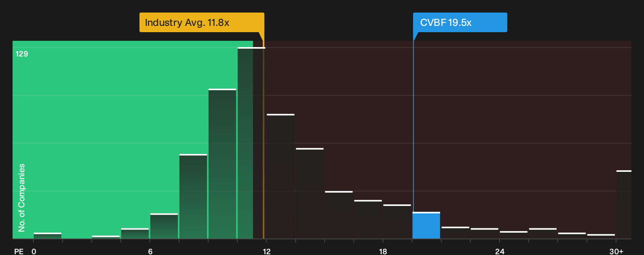Click the x-axis tick label '6'
Screen dimensions: 644x255
[150, 251]
